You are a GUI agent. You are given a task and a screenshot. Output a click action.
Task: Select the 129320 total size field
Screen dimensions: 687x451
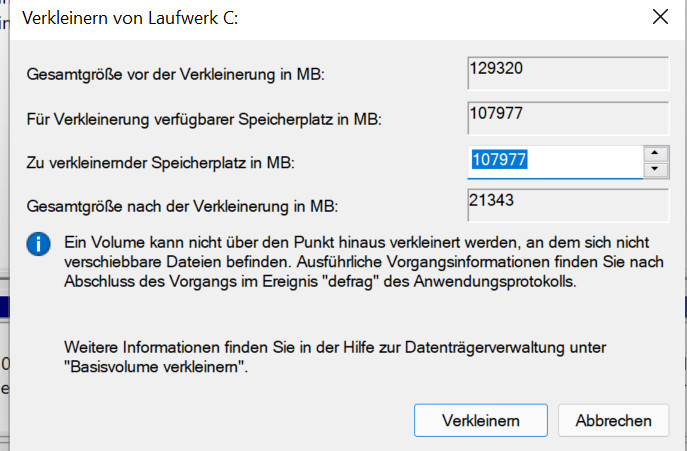[567, 74]
